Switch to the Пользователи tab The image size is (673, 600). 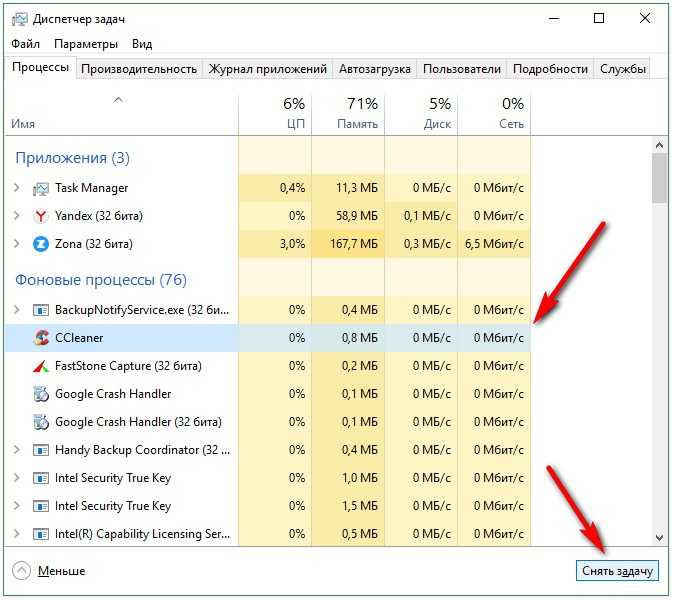(462, 69)
